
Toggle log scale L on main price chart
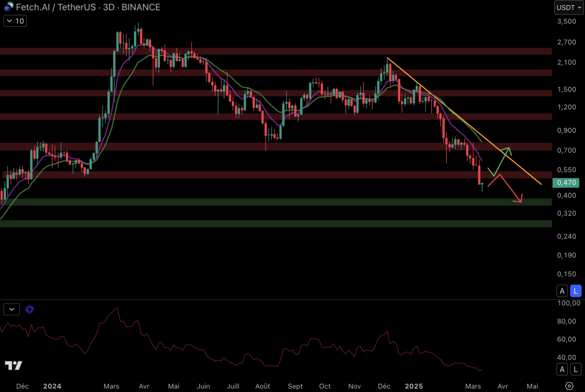pyautogui.click(x=576, y=291)
